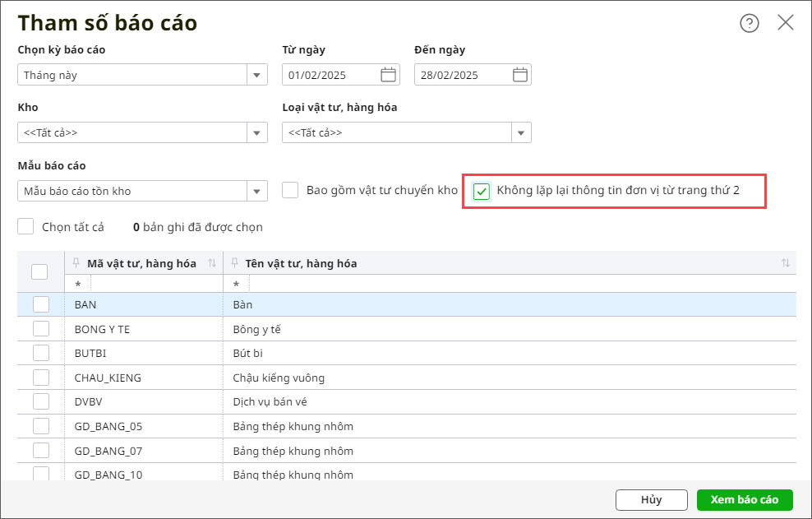Image resolution: width=812 pixels, height=519 pixels.
Task: Open the Loại vật tư, hàng hóa dropdown
Action: click(x=521, y=132)
